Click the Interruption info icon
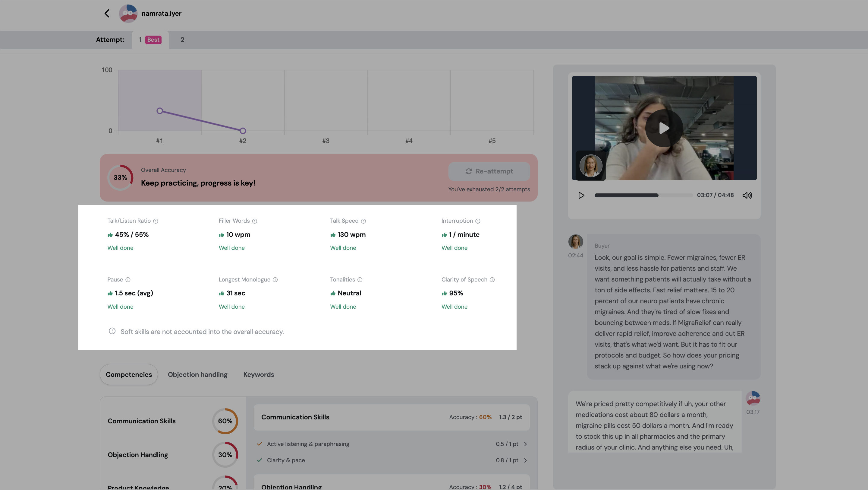Image resolution: width=868 pixels, height=490 pixels. tap(477, 221)
